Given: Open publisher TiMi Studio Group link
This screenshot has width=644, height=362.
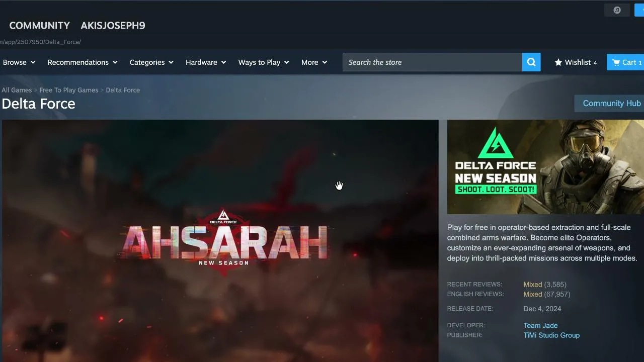Looking at the screenshot, I should [x=551, y=335].
